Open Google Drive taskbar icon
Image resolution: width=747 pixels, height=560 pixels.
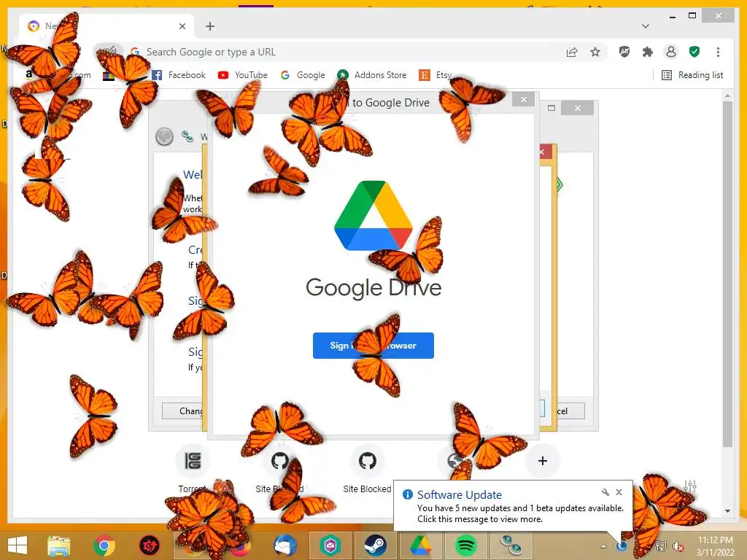(x=421, y=545)
